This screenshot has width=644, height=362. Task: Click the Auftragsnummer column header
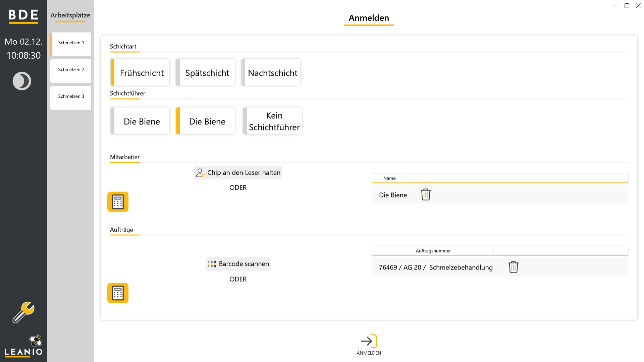click(x=433, y=251)
